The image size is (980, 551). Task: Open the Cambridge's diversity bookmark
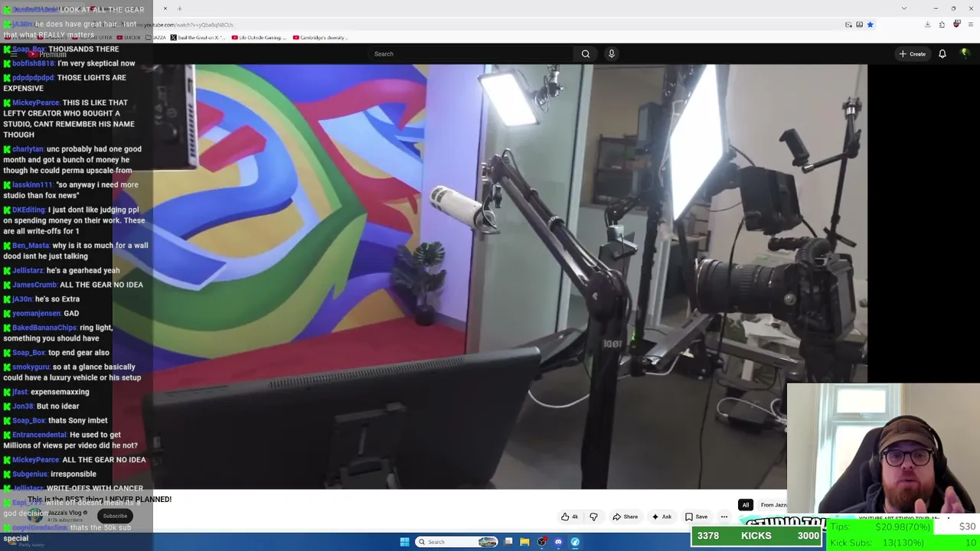(x=320, y=37)
